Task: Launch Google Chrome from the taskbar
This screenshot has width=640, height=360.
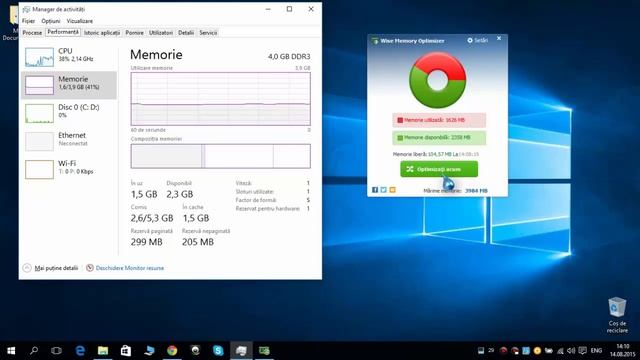Action: (172, 351)
